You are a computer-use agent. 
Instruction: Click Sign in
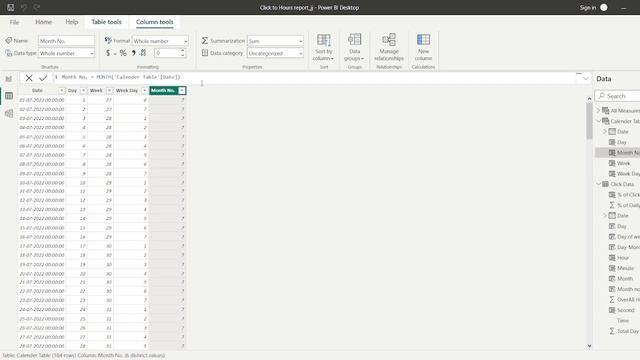pos(588,7)
